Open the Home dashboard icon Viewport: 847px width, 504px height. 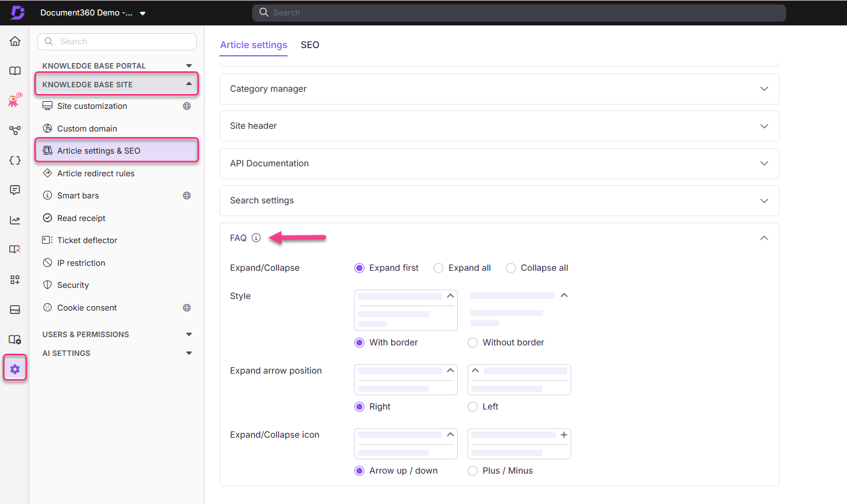(x=15, y=41)
